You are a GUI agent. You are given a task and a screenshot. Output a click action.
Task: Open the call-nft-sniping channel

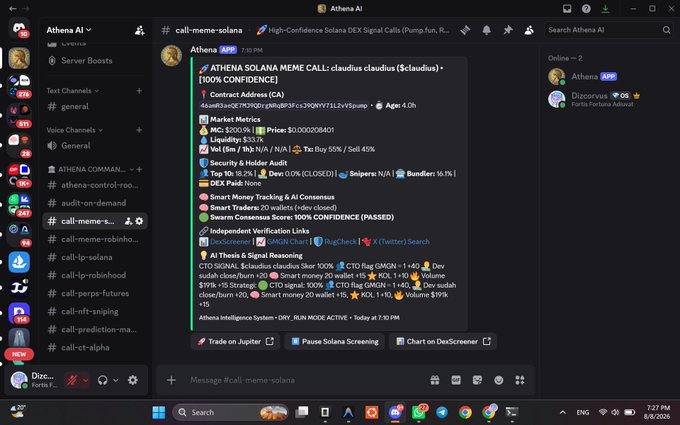coord(95,311)
